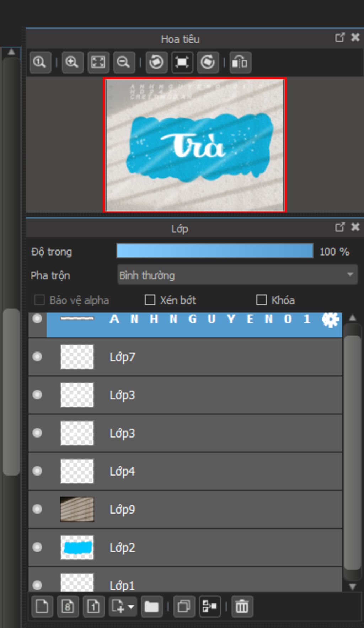Viewport: 364px width, 628px height.
Task: Adjust the Độ trong opacity slider
Action: [x=215, y=251]
